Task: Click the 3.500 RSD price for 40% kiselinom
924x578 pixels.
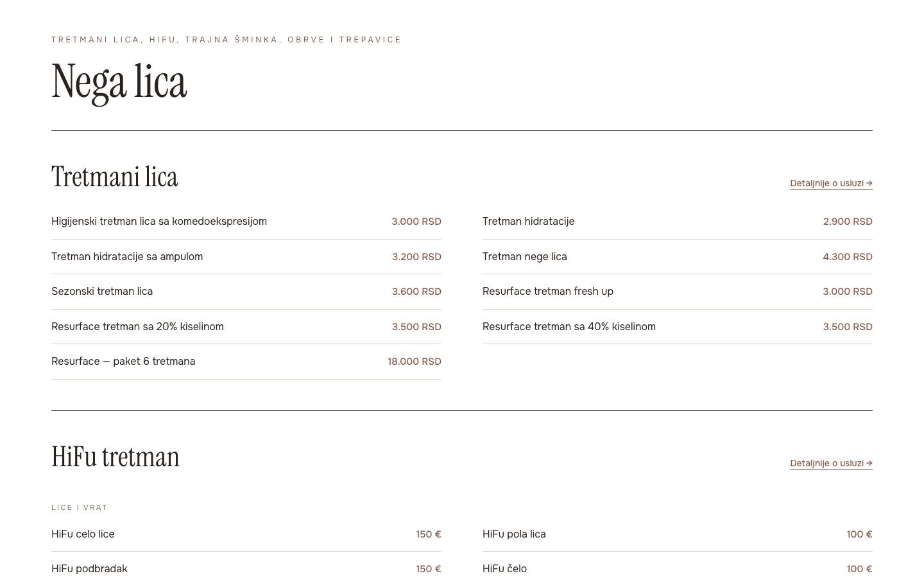Action: point(848,327)
